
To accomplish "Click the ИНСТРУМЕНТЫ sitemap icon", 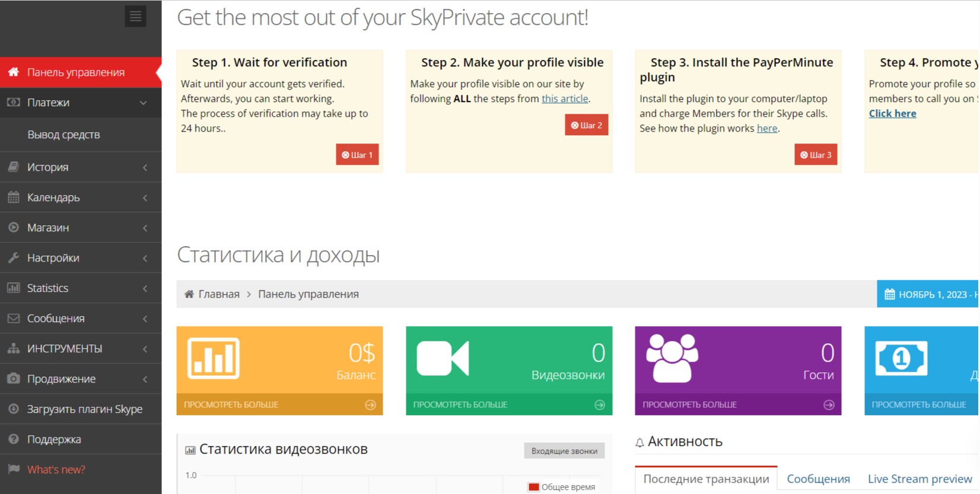I will click(x=14, y=348).
